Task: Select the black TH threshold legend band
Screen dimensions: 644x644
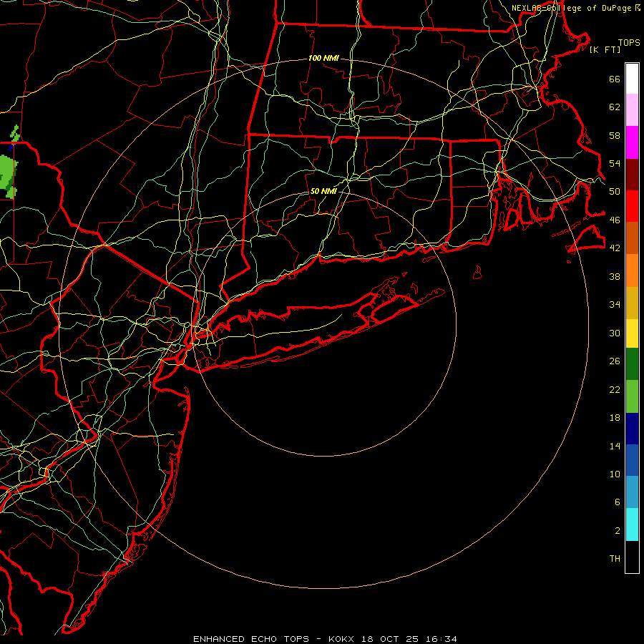Action: coord(632,557)
